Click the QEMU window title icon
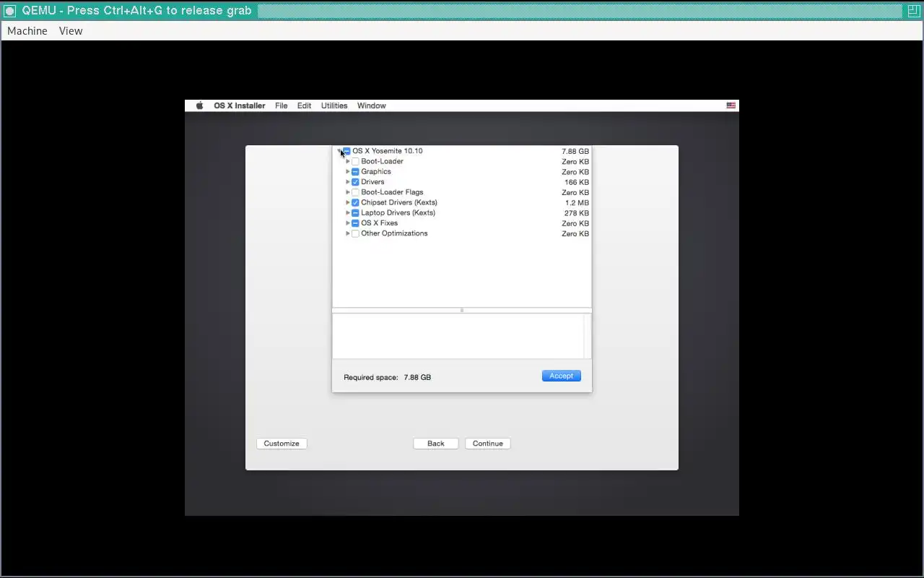Viewport: 924px width, 578px height. click(10, 11)
